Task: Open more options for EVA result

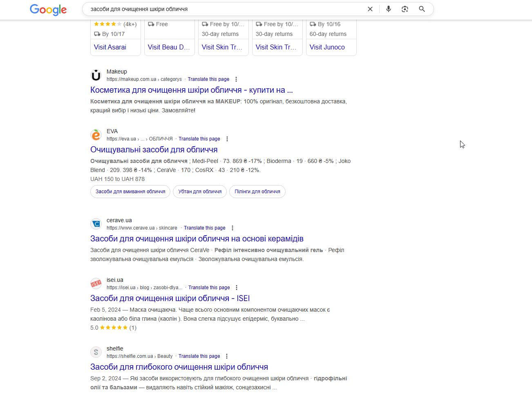Action: point(227,139)
